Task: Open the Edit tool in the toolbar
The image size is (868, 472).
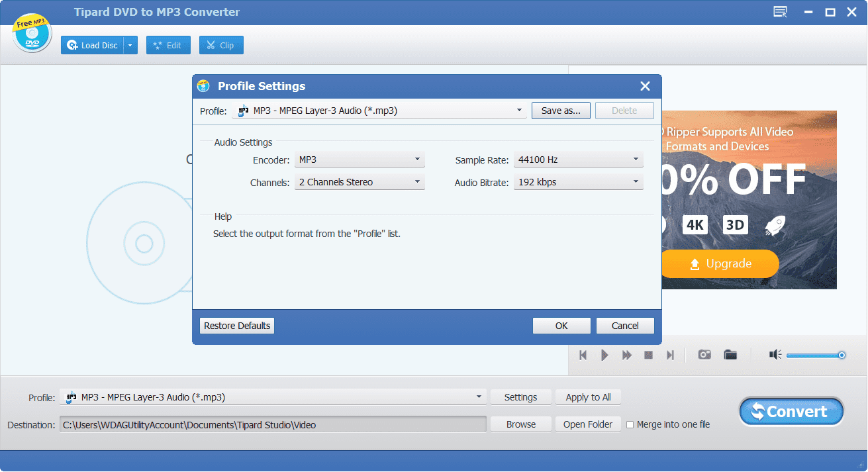Action: click(x=168, y=45)
